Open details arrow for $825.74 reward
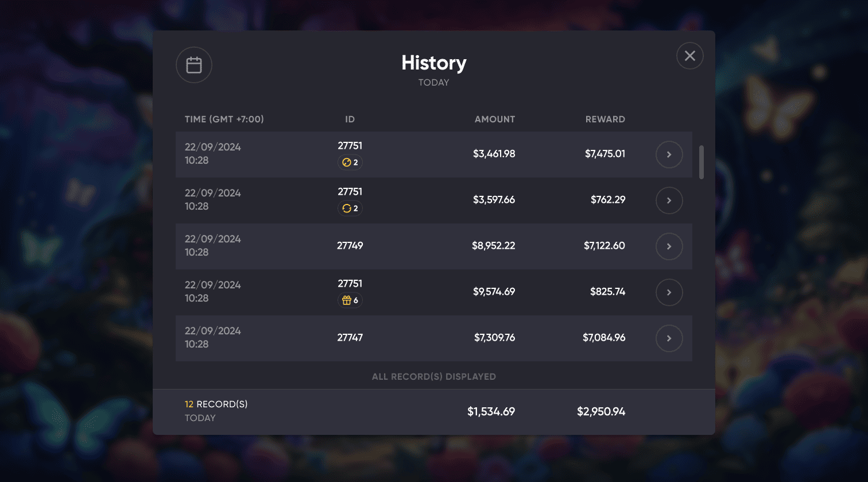The image size is (868, 482). point(669,292)
